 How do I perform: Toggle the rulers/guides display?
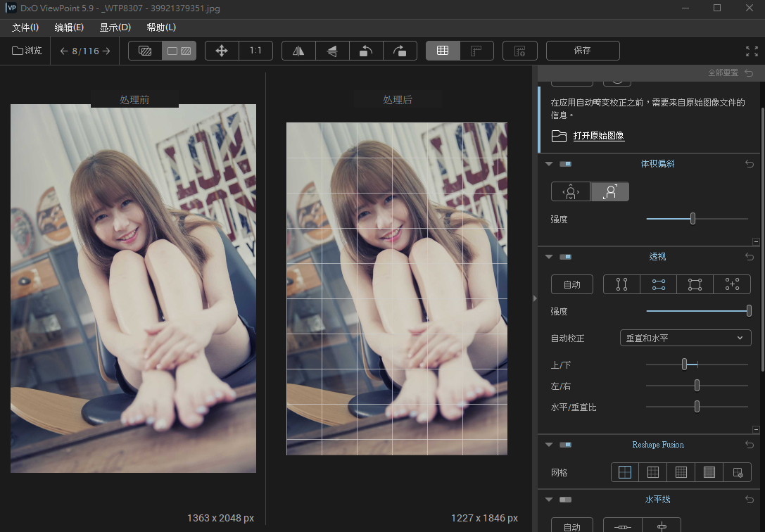476,51
